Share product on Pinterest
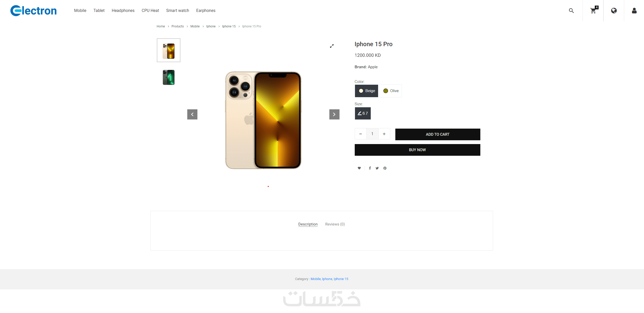This screenshot has width=644, height=313. coord(385,168)
